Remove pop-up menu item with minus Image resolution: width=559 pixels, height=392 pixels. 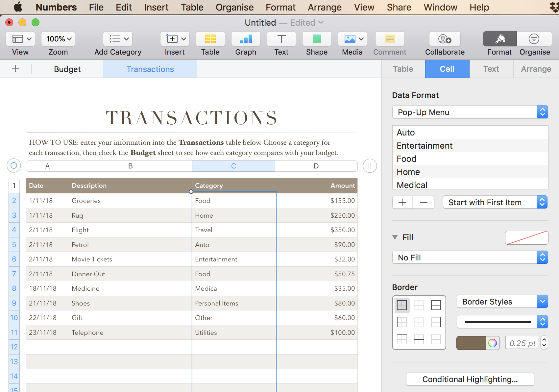424,202
